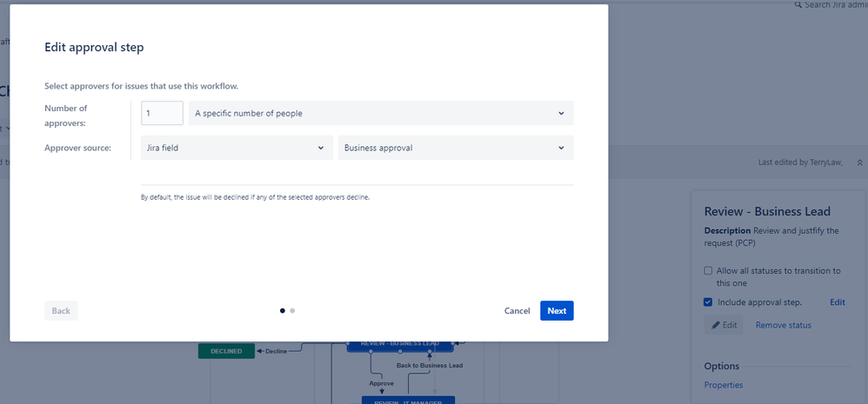
Task: Click the Next button in dialog
Action: [557, 310]
